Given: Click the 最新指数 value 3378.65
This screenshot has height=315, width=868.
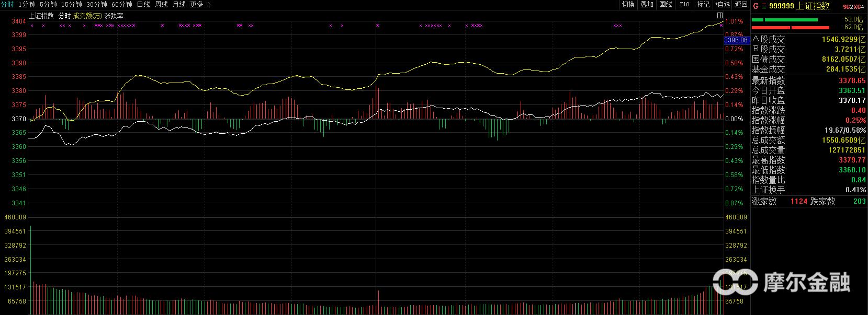Looking at the screenshot, I should coord(852,81).
